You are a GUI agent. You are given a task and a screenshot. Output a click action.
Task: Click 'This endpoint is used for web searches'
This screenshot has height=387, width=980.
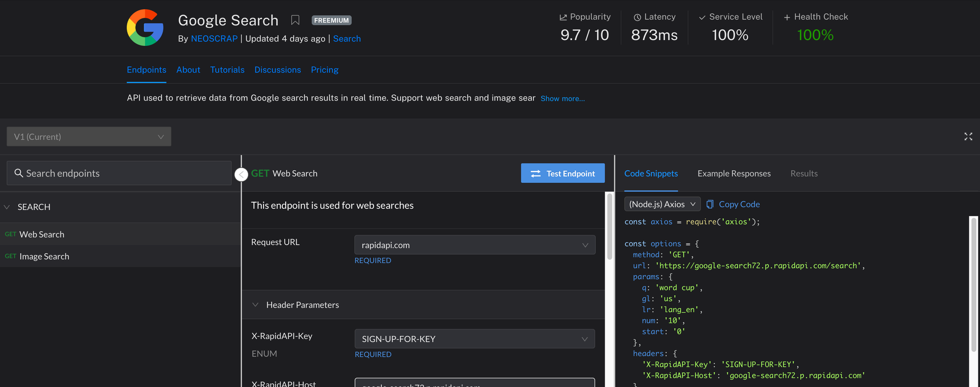click(x=332, y=206)
